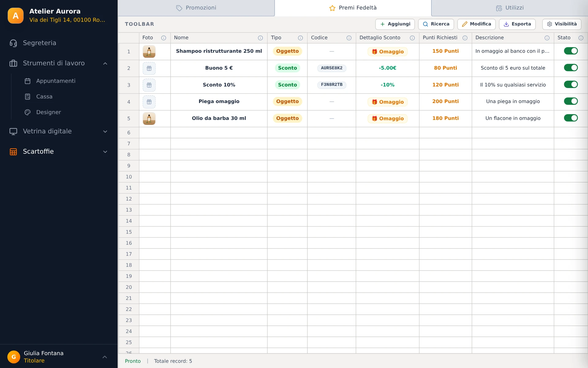Screen dimensions: 588x368
Task: Click info icon on Codice column
Action: [349, 38]
